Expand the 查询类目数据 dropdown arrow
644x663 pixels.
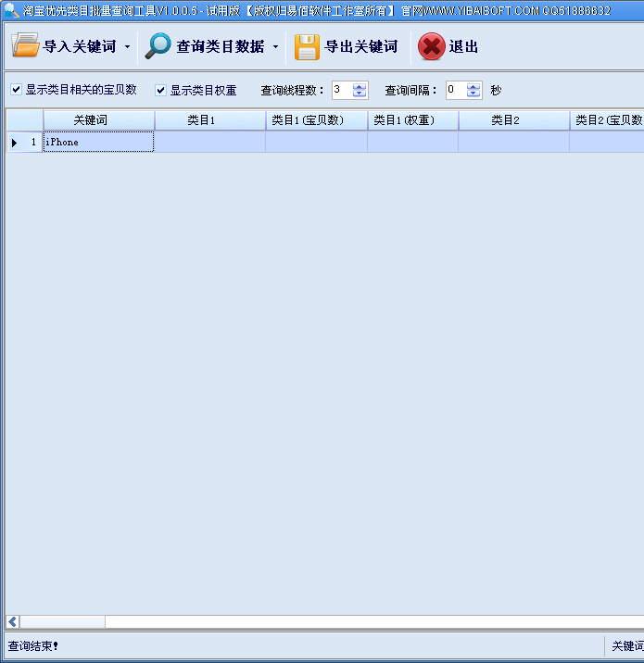[x=275, y=46]
